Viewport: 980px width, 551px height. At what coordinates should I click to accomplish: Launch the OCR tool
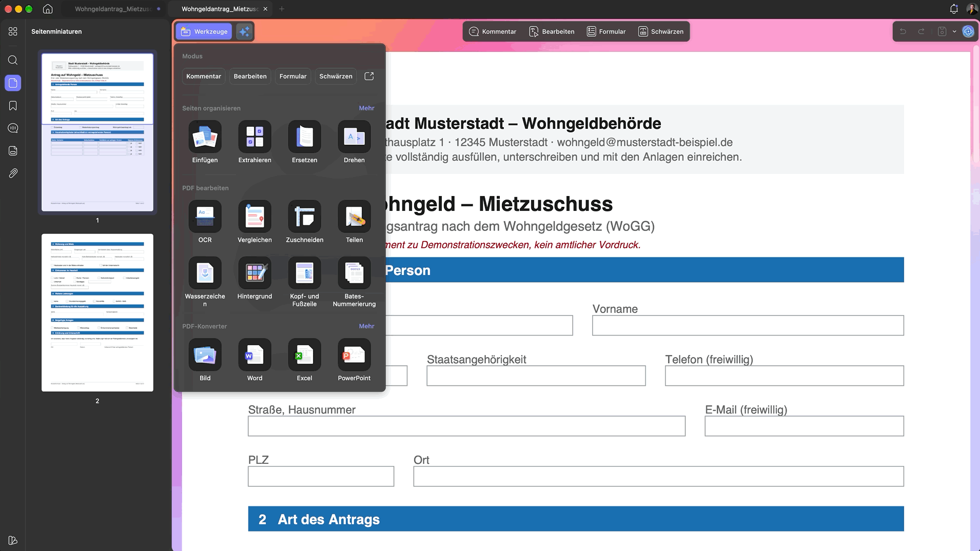click(x=205, y=222)
